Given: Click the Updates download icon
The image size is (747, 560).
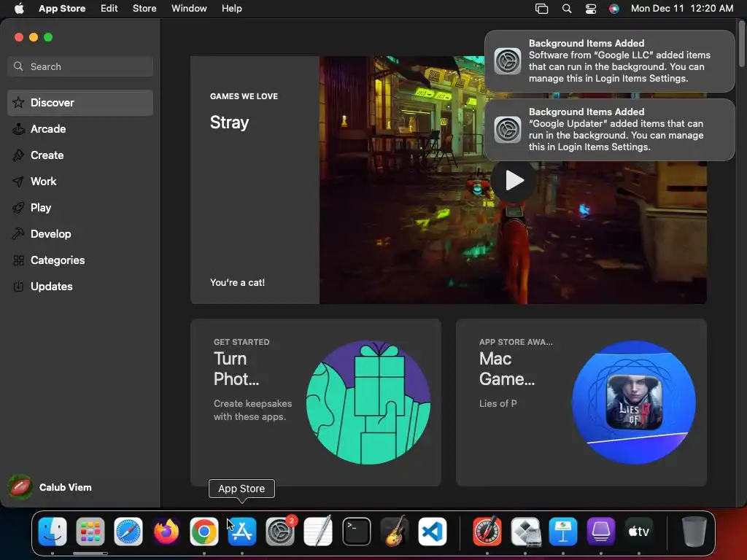Looking at the screenshot, I should (x=18, y=286).
